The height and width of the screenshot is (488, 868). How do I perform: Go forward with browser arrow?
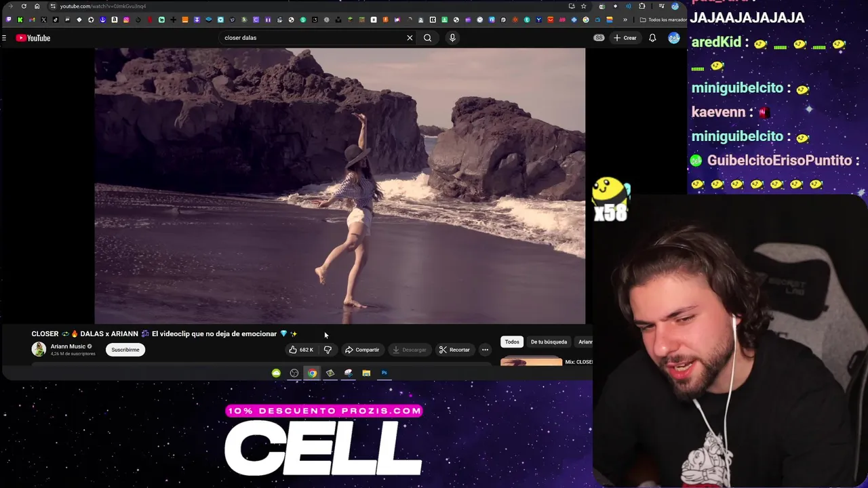[10, 6]
